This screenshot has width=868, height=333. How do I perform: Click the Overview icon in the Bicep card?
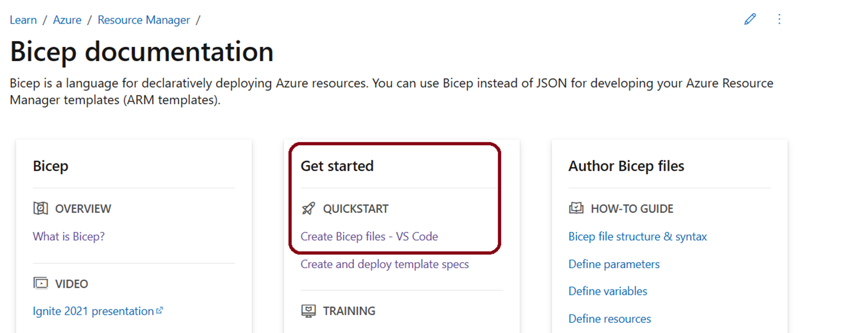(x=40, y=208)
